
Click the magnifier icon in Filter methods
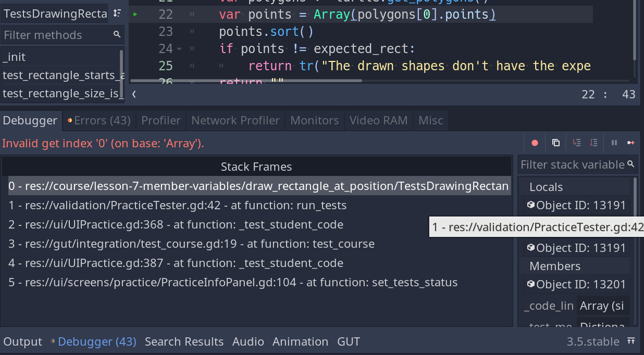(x=117, y=35)
